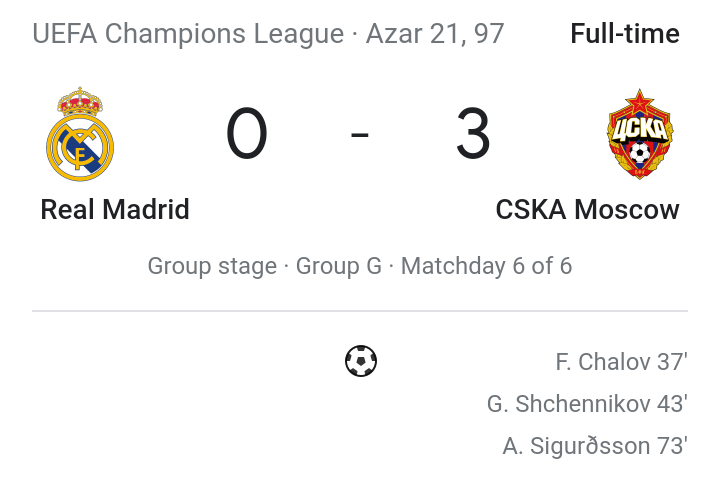
Task: Click the star atop the CSKA crest
Action: pos(640,101)
